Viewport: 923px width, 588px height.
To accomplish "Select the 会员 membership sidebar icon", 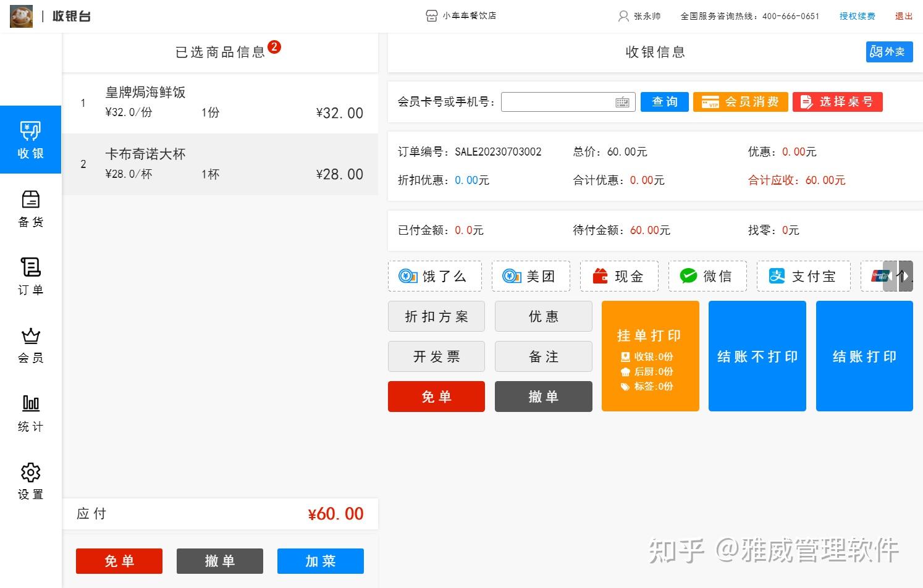I will 30,345.
